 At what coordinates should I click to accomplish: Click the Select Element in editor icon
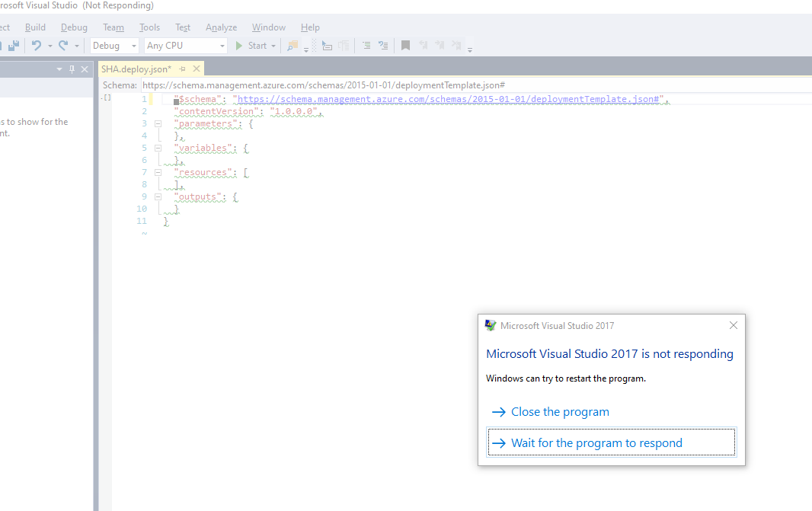328,46
